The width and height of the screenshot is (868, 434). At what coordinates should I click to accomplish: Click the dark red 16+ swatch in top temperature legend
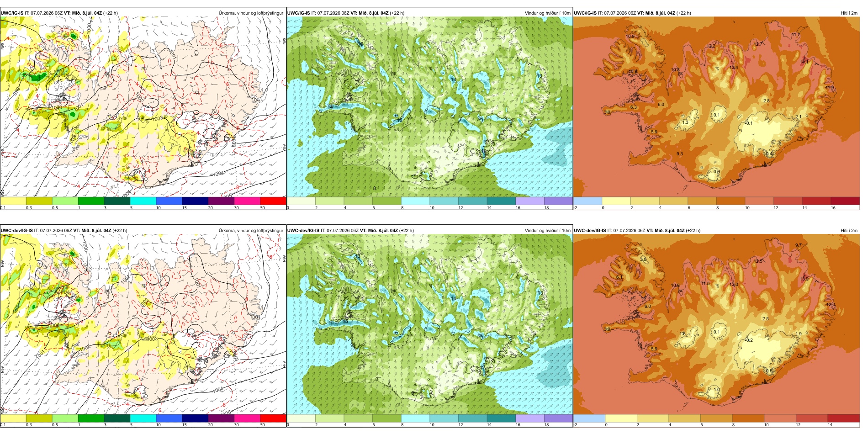click(x=845, y=201)
